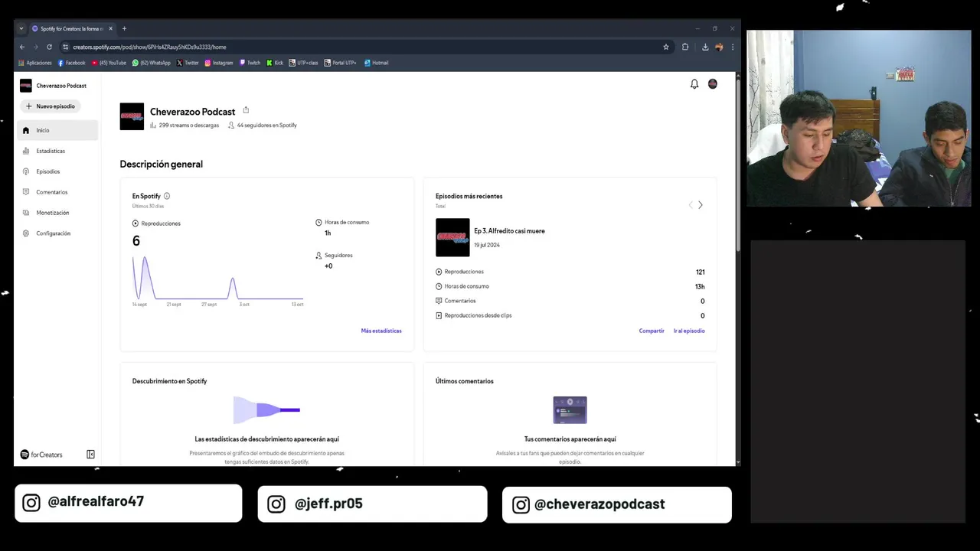Open the tab search dropdown arrow
The width and height of the screenshot is (980, 551).
(x=21, y=28)
